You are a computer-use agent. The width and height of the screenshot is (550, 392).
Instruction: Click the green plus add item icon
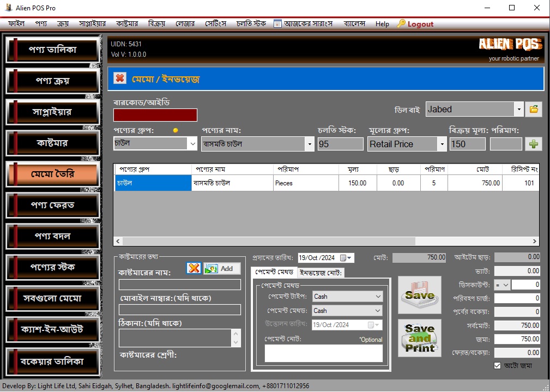(534, 144)
